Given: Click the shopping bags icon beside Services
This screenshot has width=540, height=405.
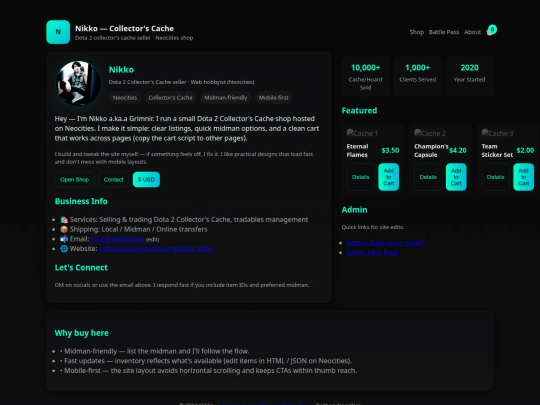Looking at the screenshot, I should pos(64,220).
